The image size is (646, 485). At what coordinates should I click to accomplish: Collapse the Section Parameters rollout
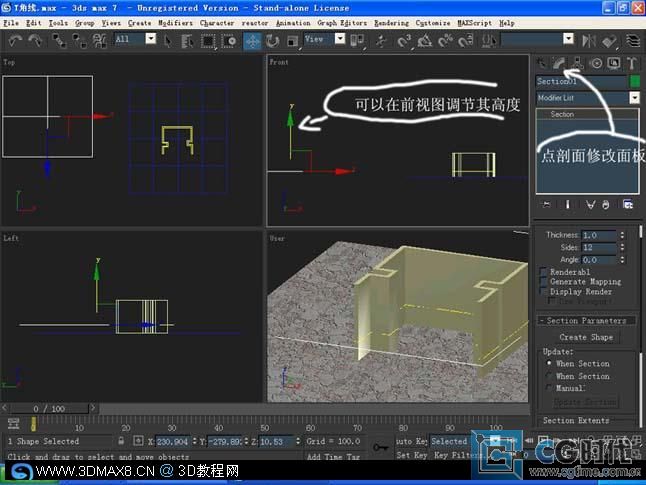click(586, 321)
